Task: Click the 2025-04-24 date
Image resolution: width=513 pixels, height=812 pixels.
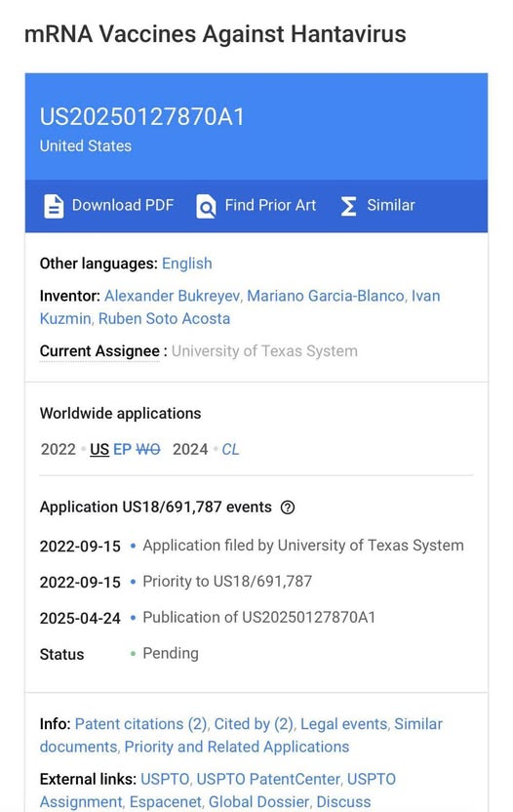Action: (x=80, y=619)
